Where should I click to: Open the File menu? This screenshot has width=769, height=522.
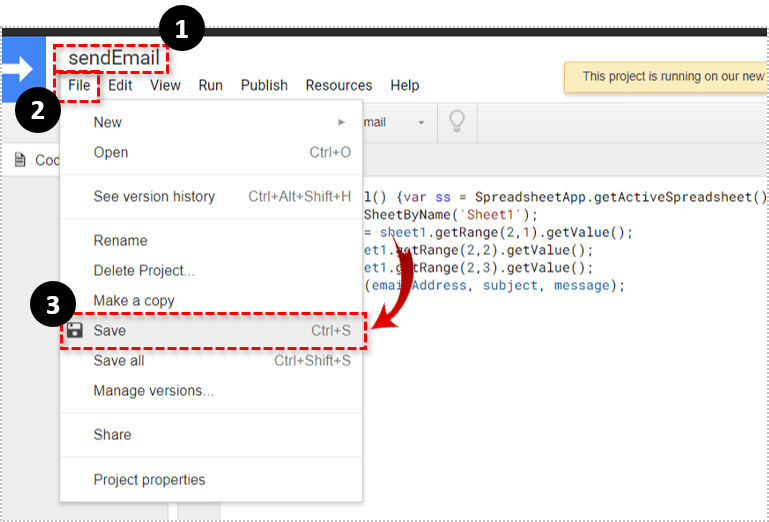coord(79,86)
